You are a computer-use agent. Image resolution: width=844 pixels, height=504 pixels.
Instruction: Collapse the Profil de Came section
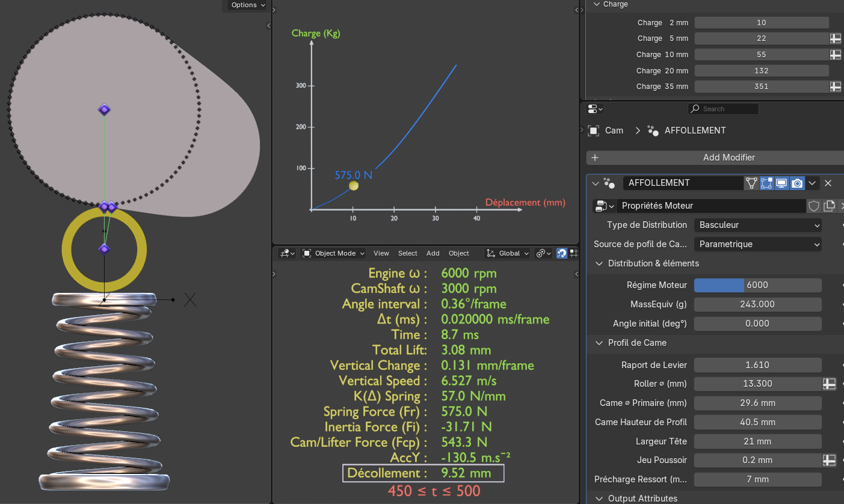tap(599, 343)
